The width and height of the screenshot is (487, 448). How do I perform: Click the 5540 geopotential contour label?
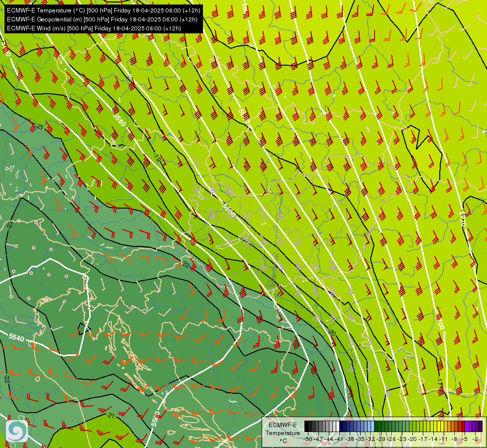[16, 337]
